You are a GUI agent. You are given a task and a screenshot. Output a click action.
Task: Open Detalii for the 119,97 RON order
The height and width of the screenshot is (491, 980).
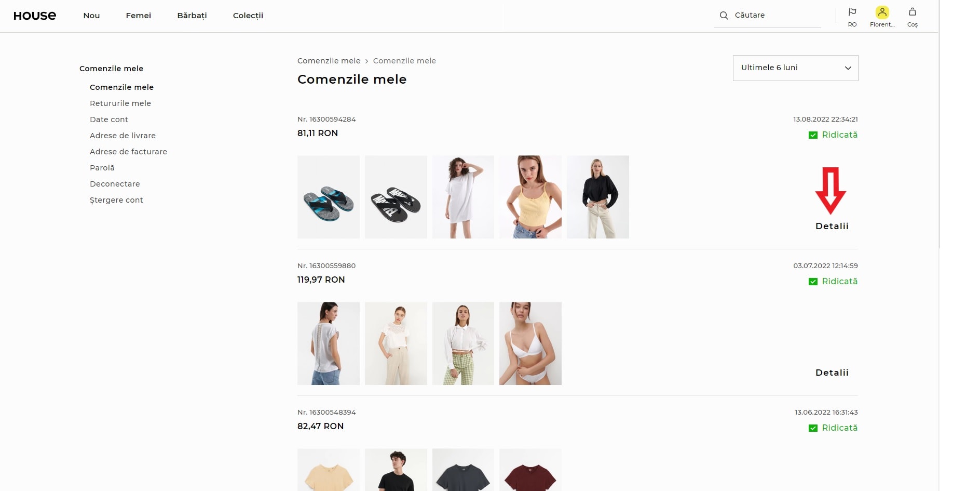(832, 373)
